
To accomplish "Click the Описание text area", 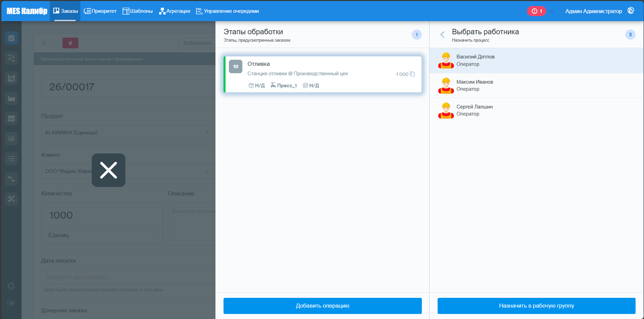I will pos(192,224).
